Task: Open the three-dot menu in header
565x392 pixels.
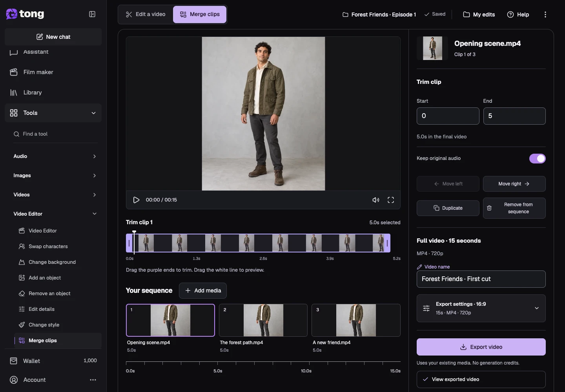Action: click(545, 15)
